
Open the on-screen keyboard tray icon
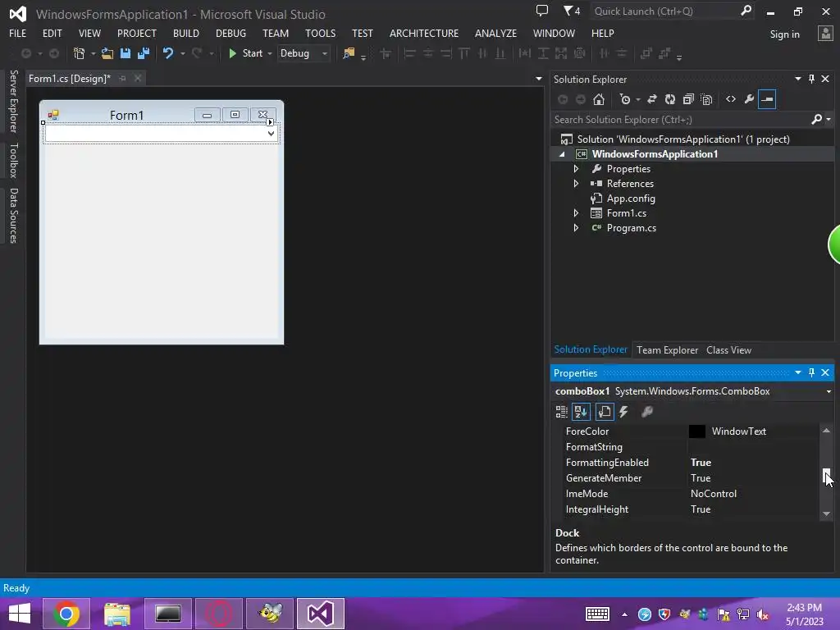click(597, 614)
